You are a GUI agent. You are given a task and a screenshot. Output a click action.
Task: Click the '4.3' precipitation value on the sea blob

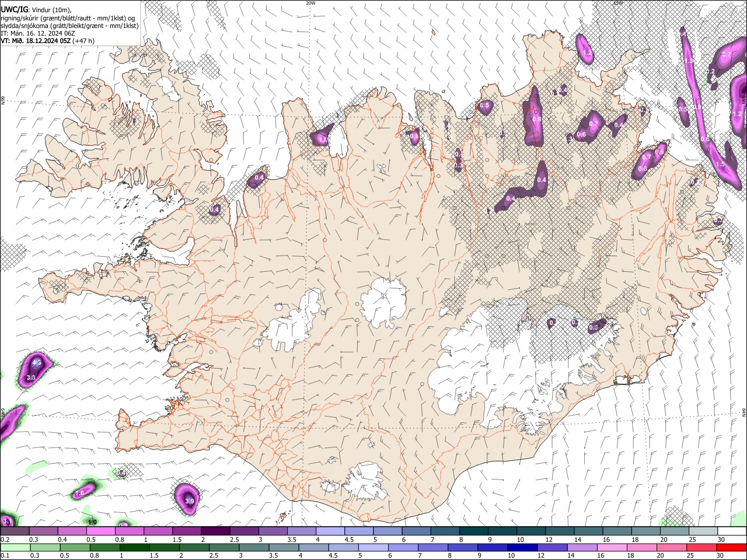pyautogui.click(x=37, y=363)
